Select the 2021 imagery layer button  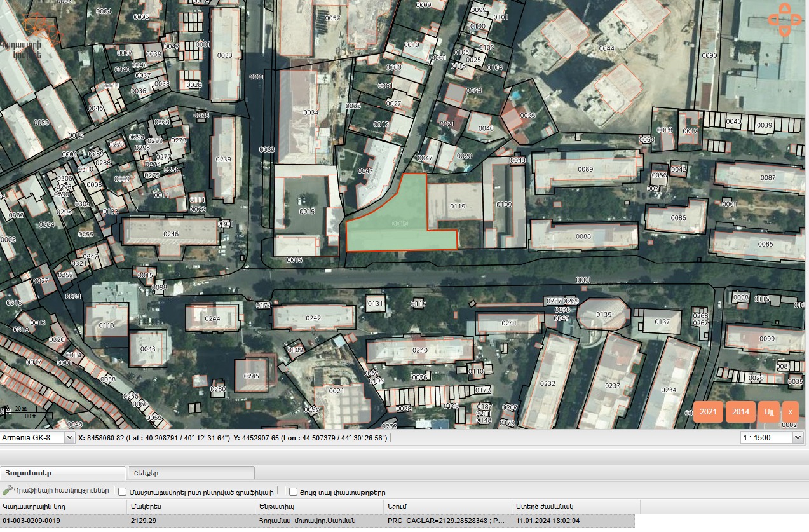[708, 412]
